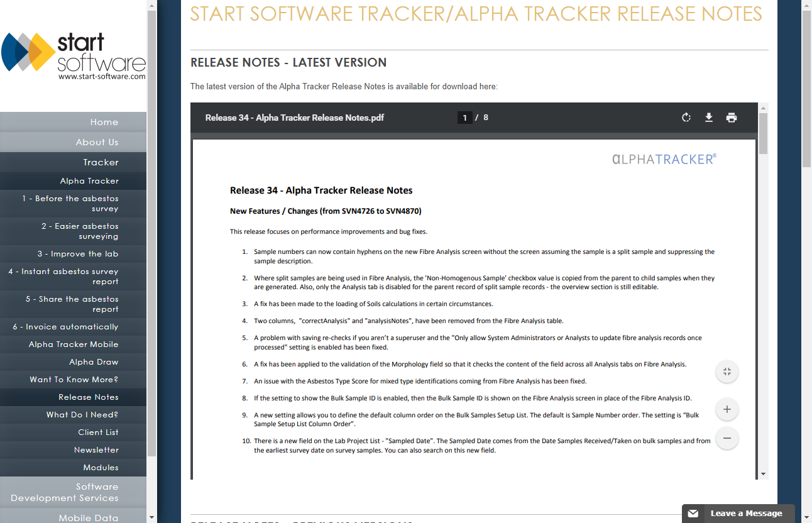
Task: Rotate the PDF clockwise
Action: [x=686, y=118]
